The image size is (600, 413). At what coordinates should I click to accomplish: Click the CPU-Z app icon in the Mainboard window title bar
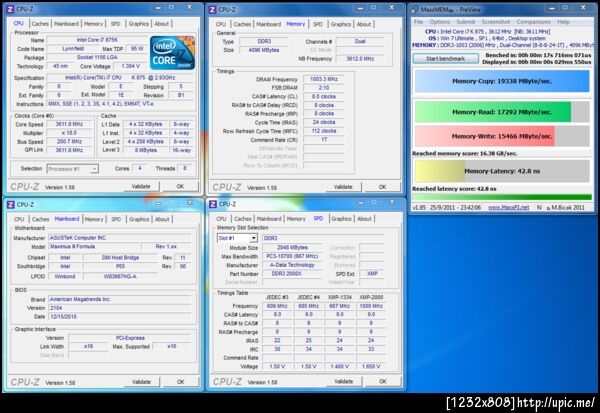tap(11, 204)
